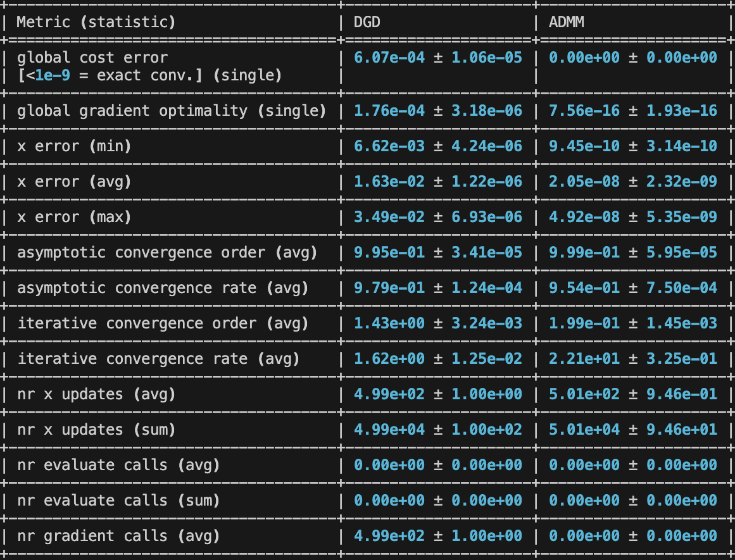Screen dimensions: 735x560
Task: Click DGD value 1.43e+00 ± 3.24e-03
Action: pyautogui.click(x=438, y=323)
